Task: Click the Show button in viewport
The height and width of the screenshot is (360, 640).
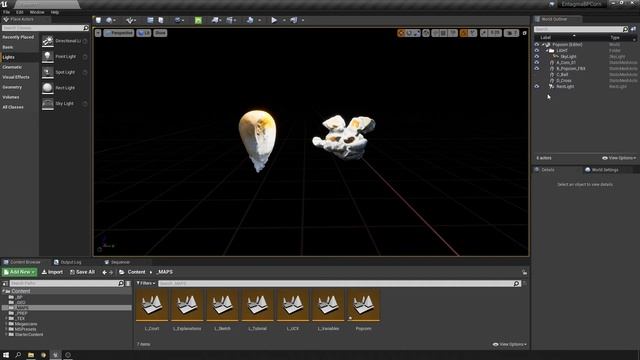Action: 160,33
